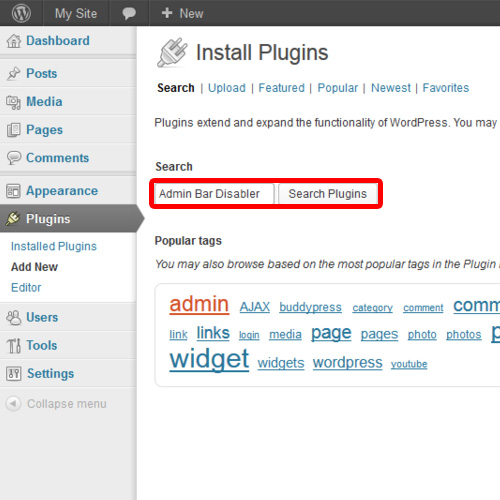Viewport: 500px width, 500px height.
Task: Open the New menu in admin bar
Action: tap(191, 13)
